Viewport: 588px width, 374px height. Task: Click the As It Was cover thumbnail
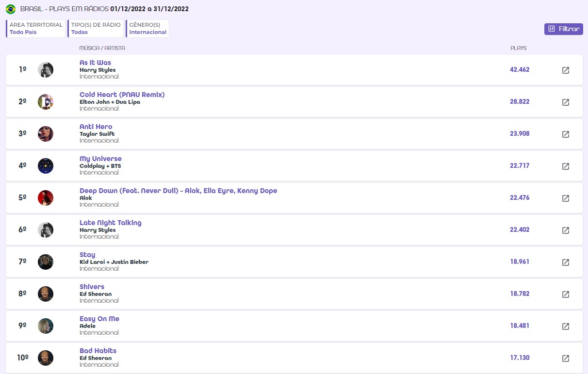coord(46,70)
